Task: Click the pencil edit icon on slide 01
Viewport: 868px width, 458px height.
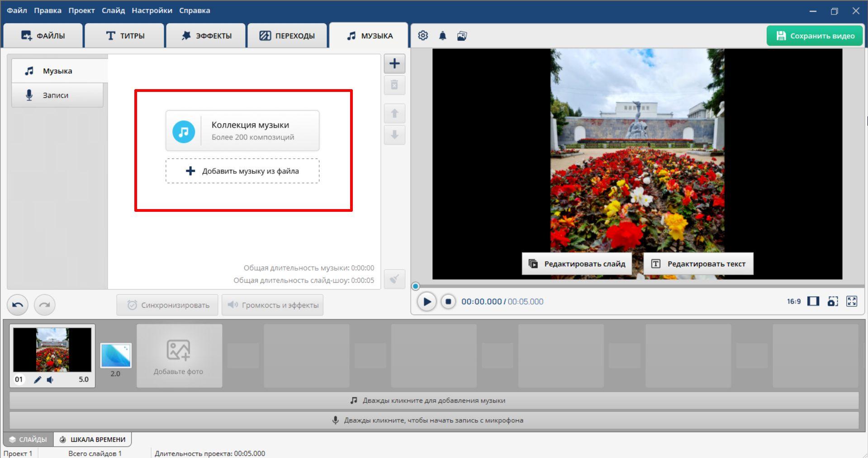Action: tap(38, 380)
